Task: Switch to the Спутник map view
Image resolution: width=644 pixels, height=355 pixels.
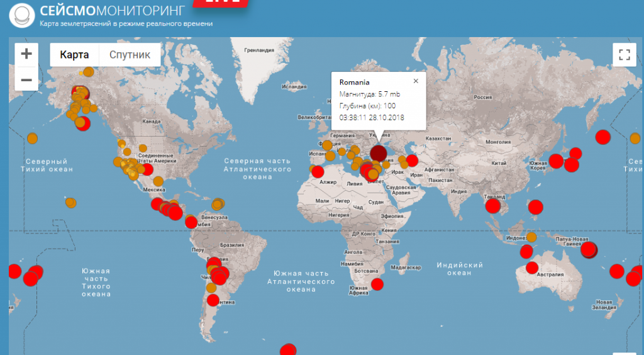Action: [130, 55]
